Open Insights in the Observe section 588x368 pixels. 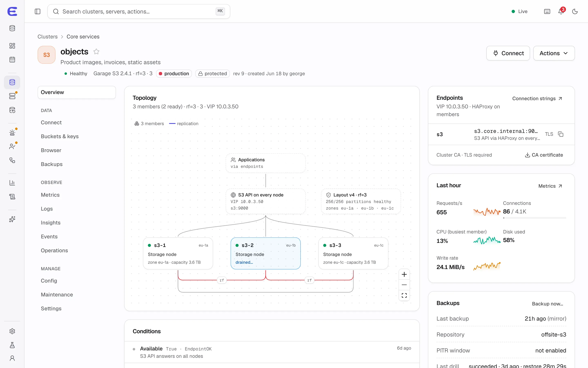[51, 223]
